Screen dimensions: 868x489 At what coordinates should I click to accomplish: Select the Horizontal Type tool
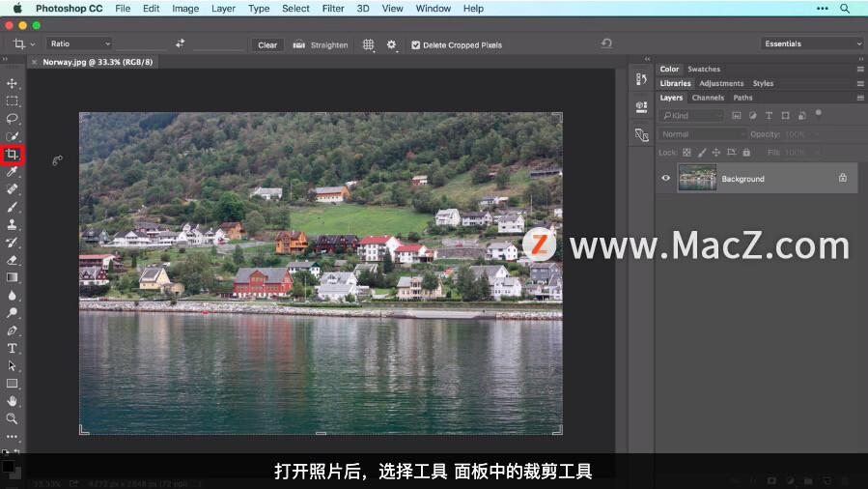(12, 348)
